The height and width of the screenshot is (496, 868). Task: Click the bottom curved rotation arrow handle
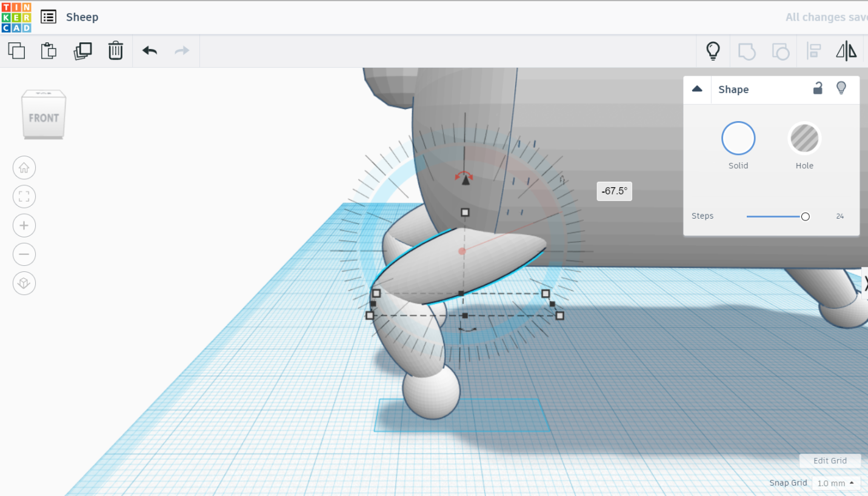pyautogui.click(x=467, y=329)
